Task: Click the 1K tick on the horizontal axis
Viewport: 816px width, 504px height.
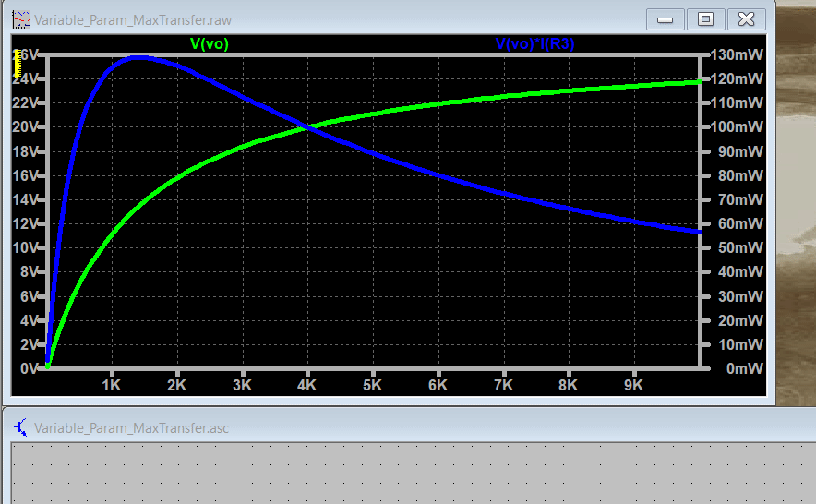Action: click(112, 384)
